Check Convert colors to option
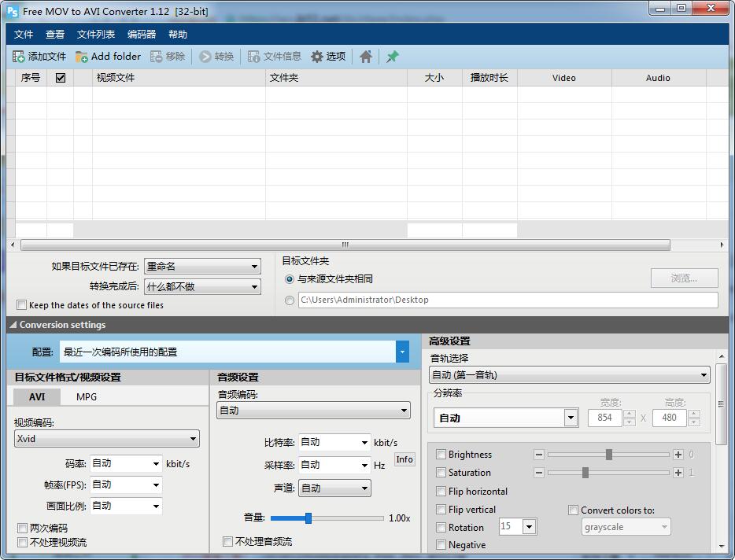 (x=573, y=510)
